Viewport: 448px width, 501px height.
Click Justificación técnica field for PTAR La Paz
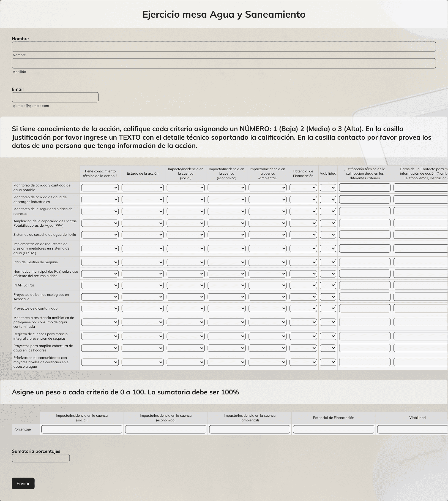point(365,285)
